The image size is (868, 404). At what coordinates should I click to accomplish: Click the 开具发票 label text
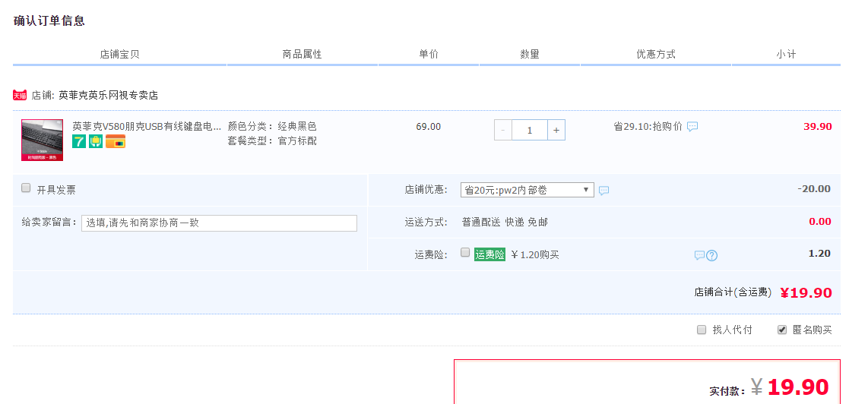click(56, 191)
